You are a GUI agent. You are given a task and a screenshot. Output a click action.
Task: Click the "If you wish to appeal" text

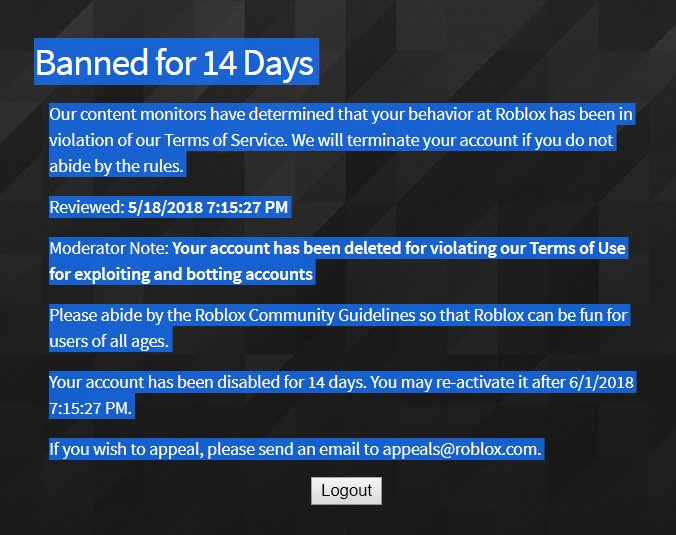[126, 449]
